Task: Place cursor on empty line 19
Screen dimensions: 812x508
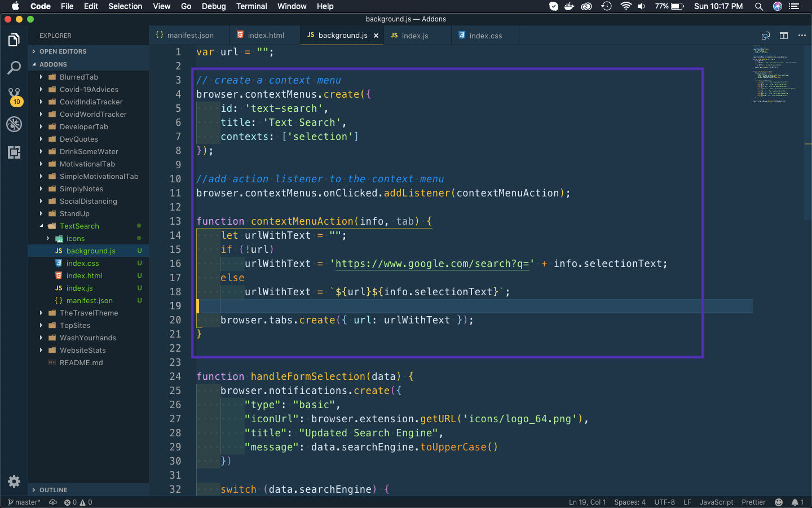Action: tap(474, 306)
